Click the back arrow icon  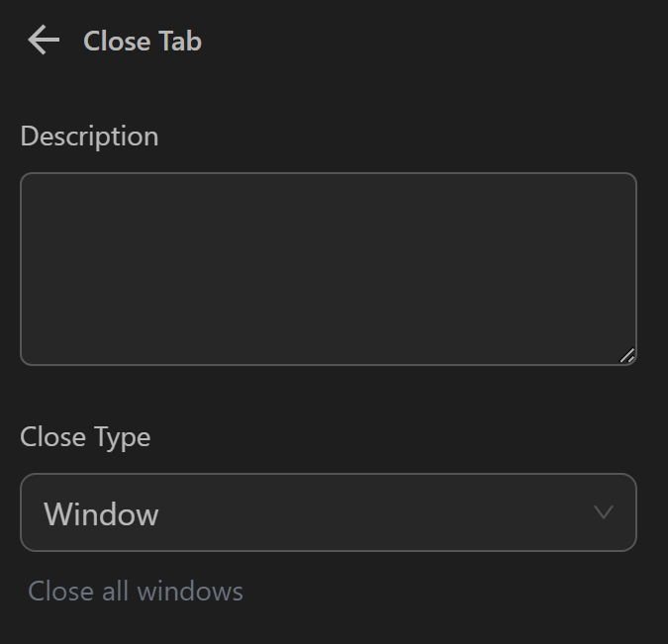pos(44,41)
